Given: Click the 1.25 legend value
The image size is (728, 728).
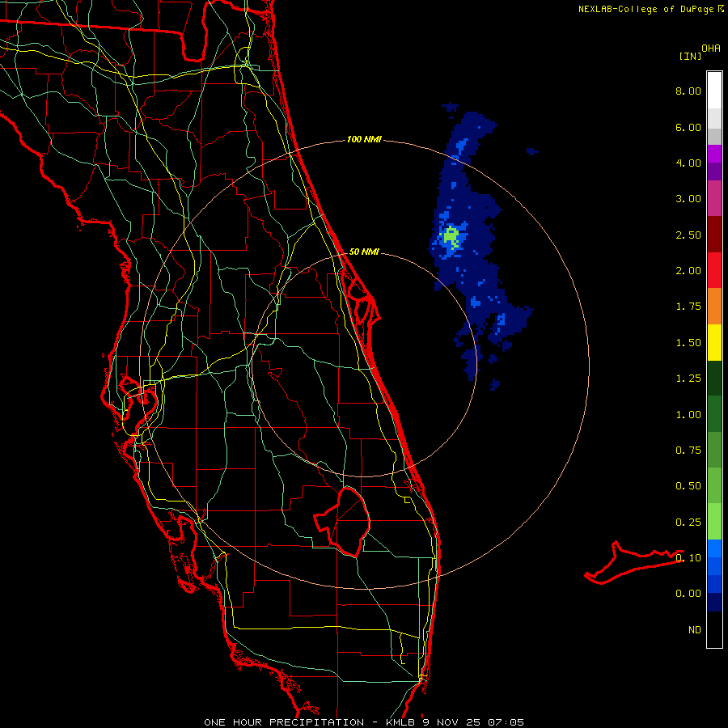Looking at the screenshot, I should pyautogui.click(x=688, y=379).
